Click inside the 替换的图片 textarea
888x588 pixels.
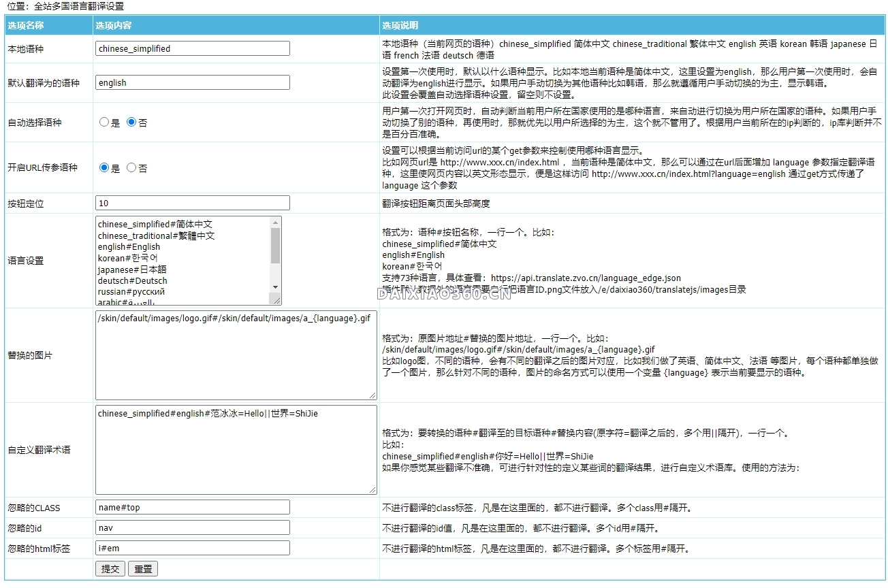tap(236, 355)
